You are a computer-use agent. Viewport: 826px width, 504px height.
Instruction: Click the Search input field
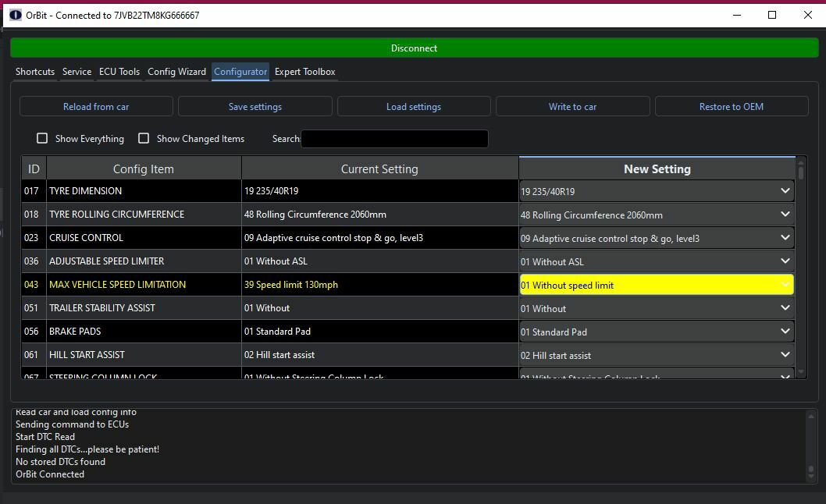pyautogui.click(x=394, y=139)
